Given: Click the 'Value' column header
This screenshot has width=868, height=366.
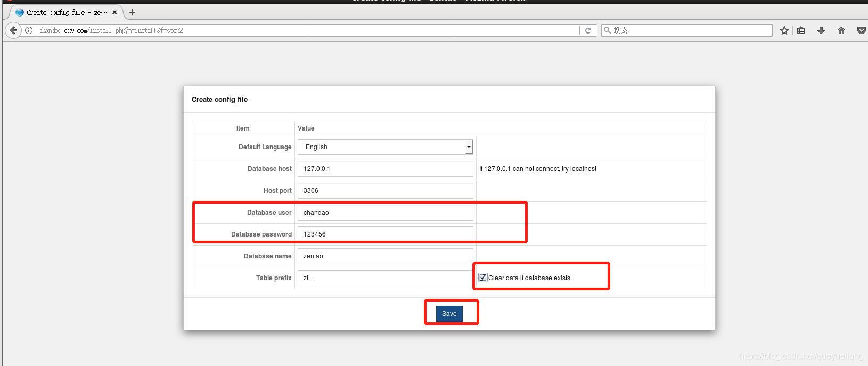Looking at the screenshot, I should [306, 128].
